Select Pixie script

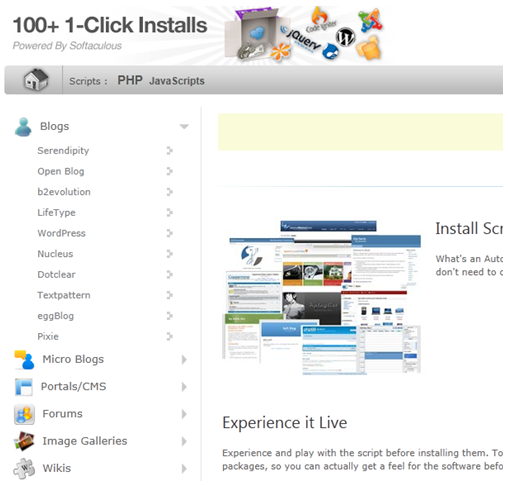click(x=48, y=337)
